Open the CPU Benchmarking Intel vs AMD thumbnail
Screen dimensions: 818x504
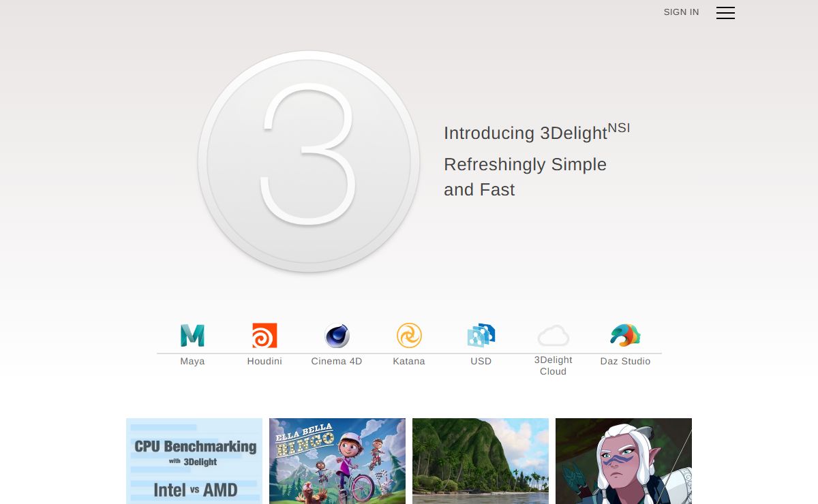(x=194, y=461)
